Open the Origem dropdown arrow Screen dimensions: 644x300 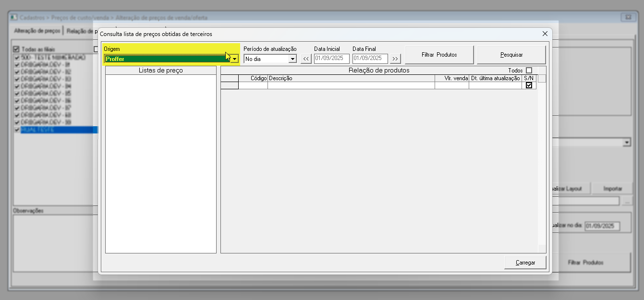pos(234,59)
